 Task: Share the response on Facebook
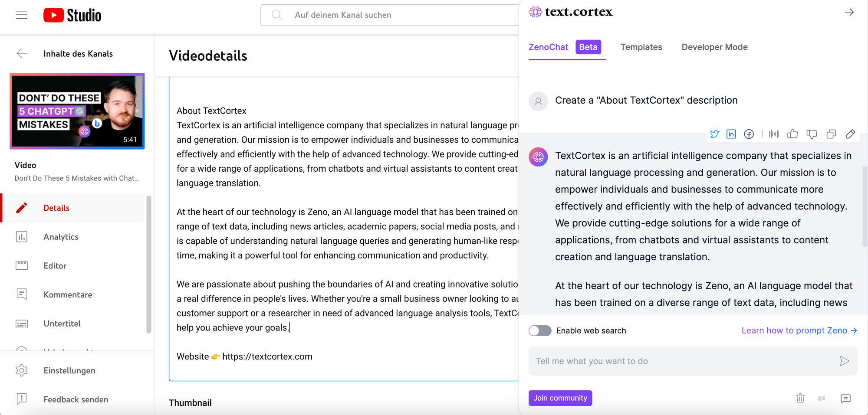pos(749,134)
